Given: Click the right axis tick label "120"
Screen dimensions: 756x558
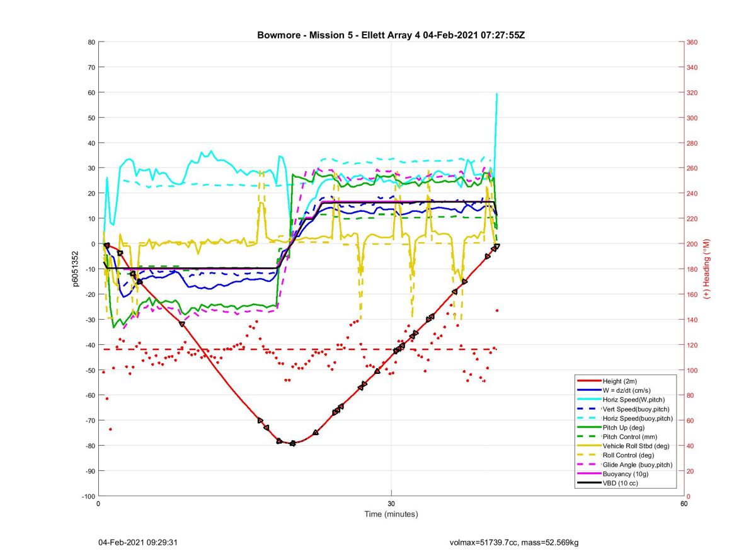Looking at the screenshot, I should [x=692, y=345].
